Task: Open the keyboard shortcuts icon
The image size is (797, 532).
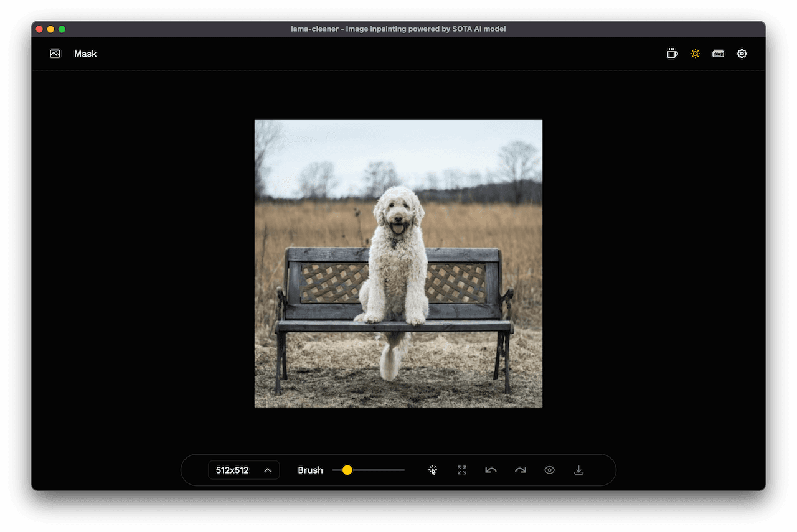Action: pos(718,54)
